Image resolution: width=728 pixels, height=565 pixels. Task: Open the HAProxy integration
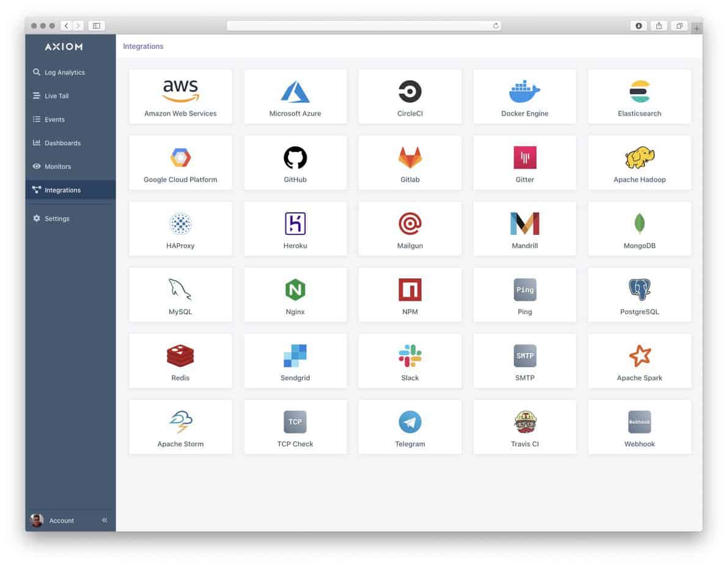coord(180,229)
